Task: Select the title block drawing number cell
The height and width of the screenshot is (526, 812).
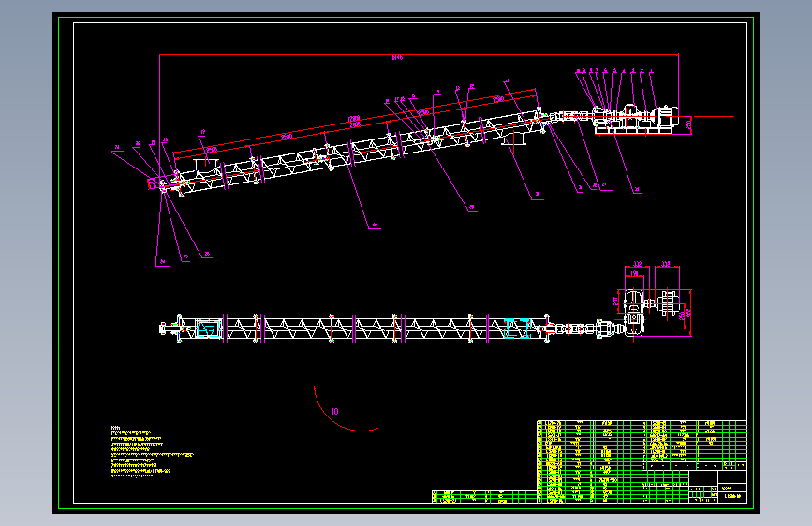Action: point(732,496)
